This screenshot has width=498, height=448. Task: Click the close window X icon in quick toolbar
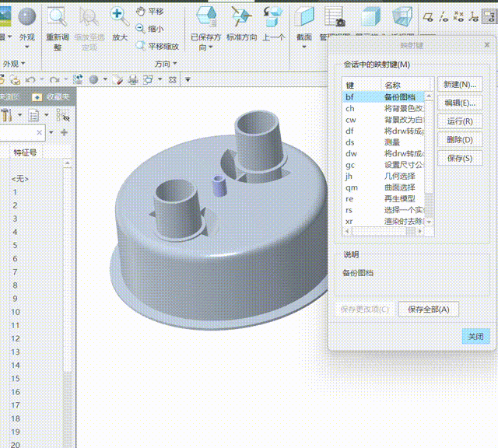[172, 79]
